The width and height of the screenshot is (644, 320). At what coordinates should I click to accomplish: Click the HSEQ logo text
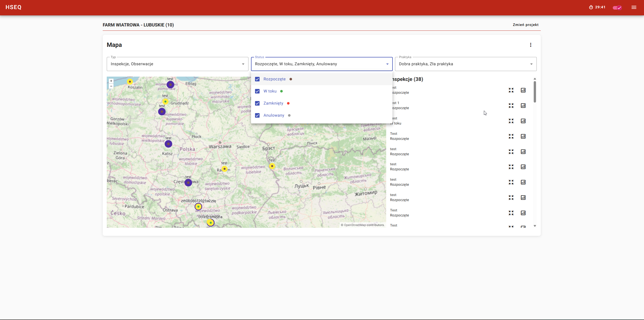(14, 7)
